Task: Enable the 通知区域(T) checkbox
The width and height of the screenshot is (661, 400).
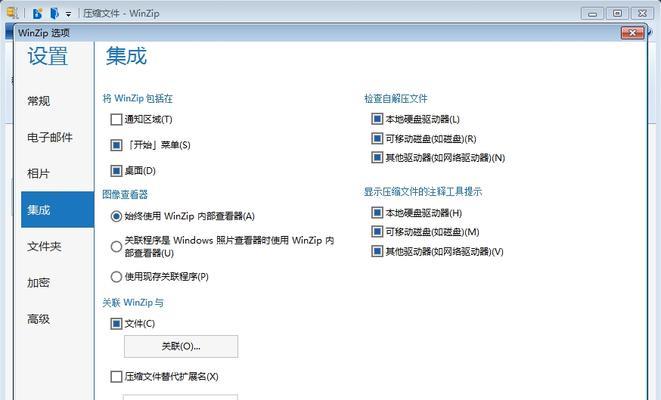Action: (116, 119)
